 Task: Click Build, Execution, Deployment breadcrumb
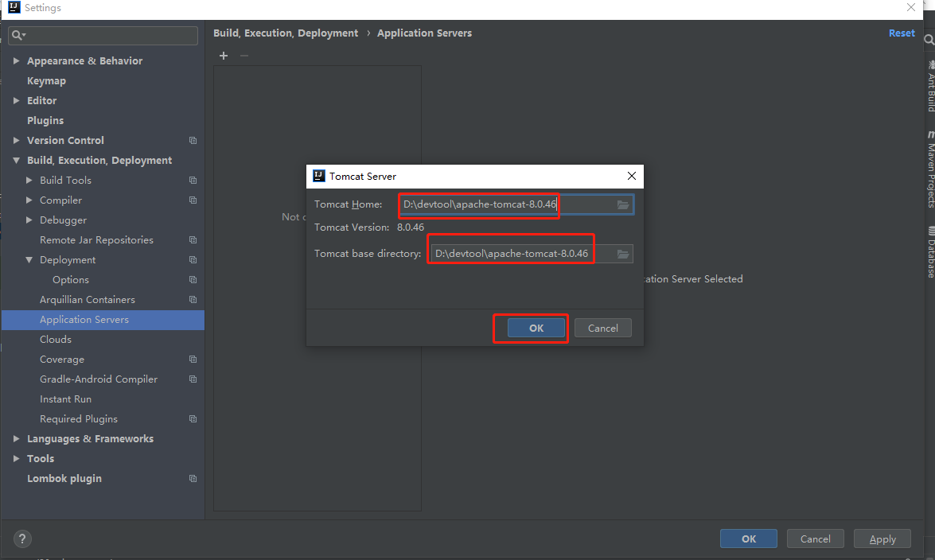(286, 33)
